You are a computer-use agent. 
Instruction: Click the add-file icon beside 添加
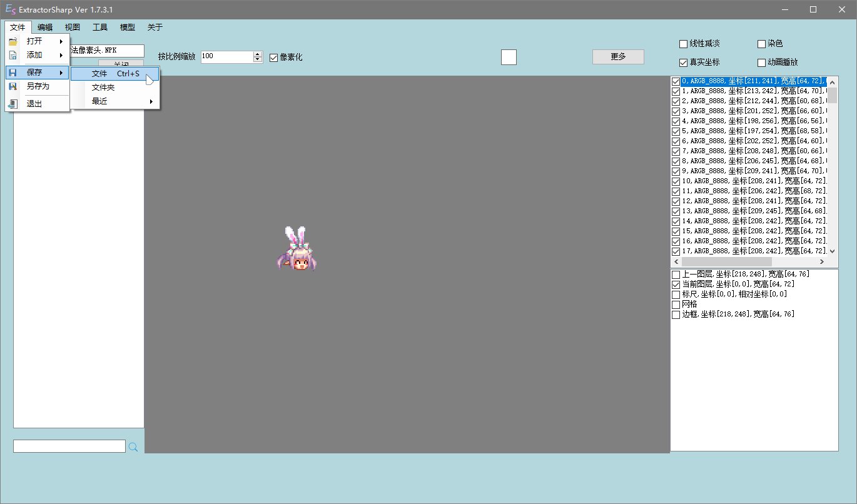click(x=13, y=55)
